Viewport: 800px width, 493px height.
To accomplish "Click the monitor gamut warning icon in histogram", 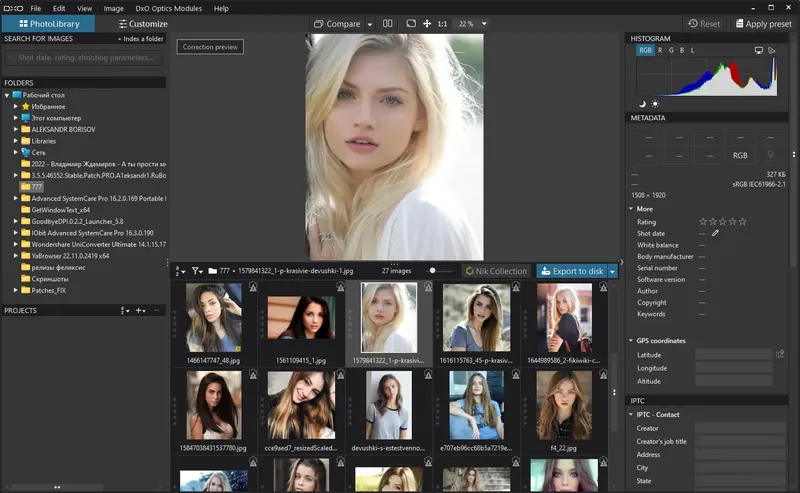I will (x=759, y=50).
